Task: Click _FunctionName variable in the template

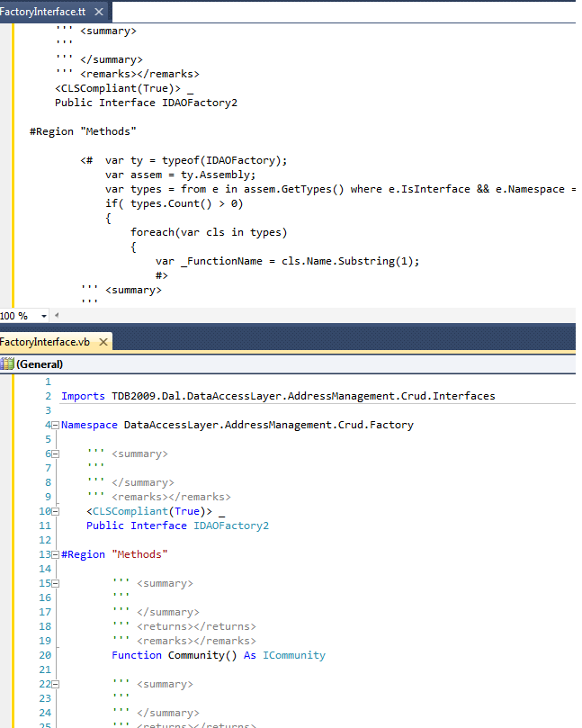Action: tap(221, 261)
